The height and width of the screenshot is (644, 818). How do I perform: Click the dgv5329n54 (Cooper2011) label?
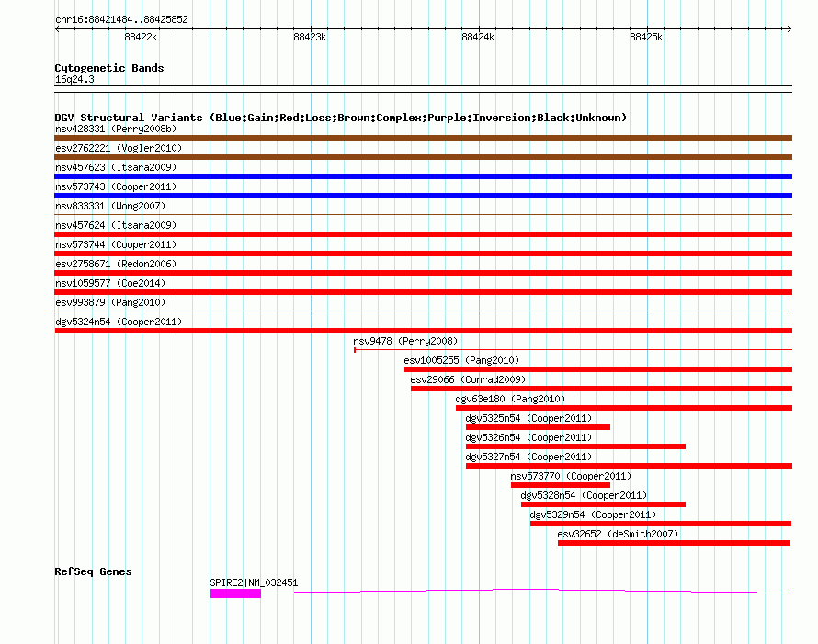click(593, 514)
